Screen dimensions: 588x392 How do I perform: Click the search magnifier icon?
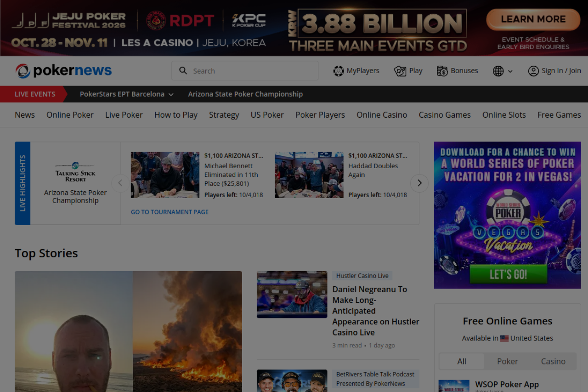[x=183, y=71]
